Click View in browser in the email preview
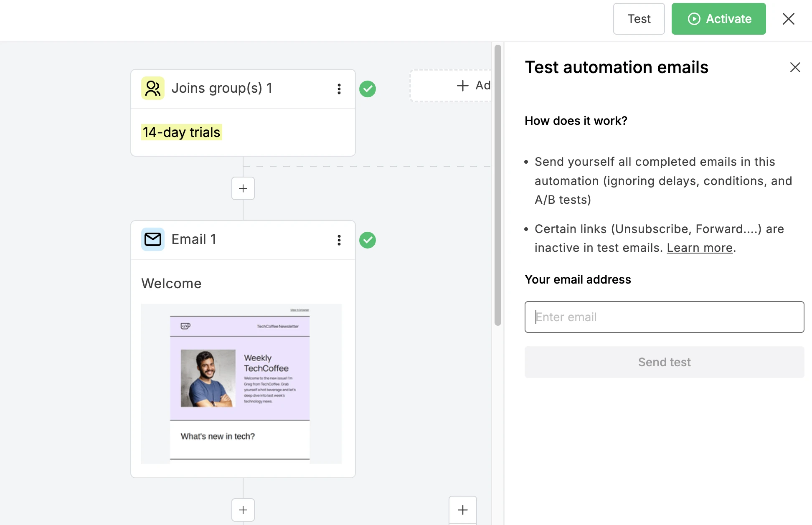The width and height of the screenshot is (812, 525). pos(299,310)
